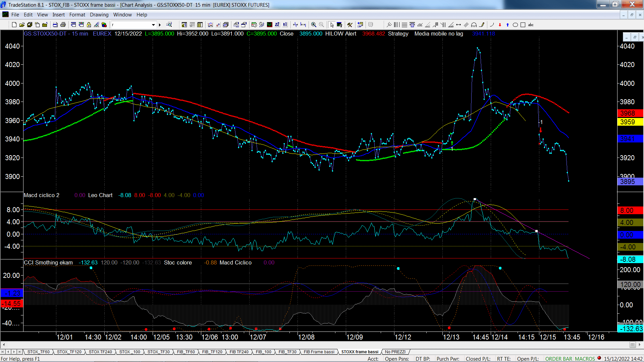Open the File menu
The width and height of the screenshot is (644, 362).
[15, 15]
